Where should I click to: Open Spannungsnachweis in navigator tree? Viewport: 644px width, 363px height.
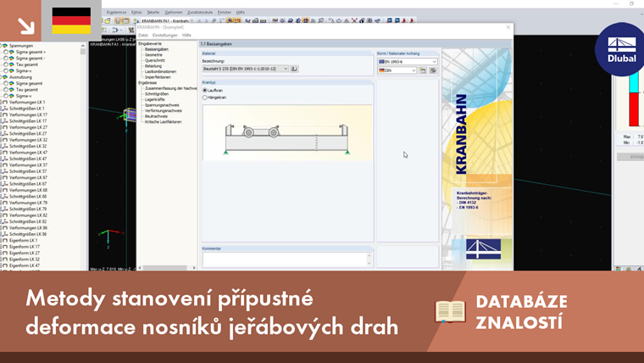(x=162, y=105)
